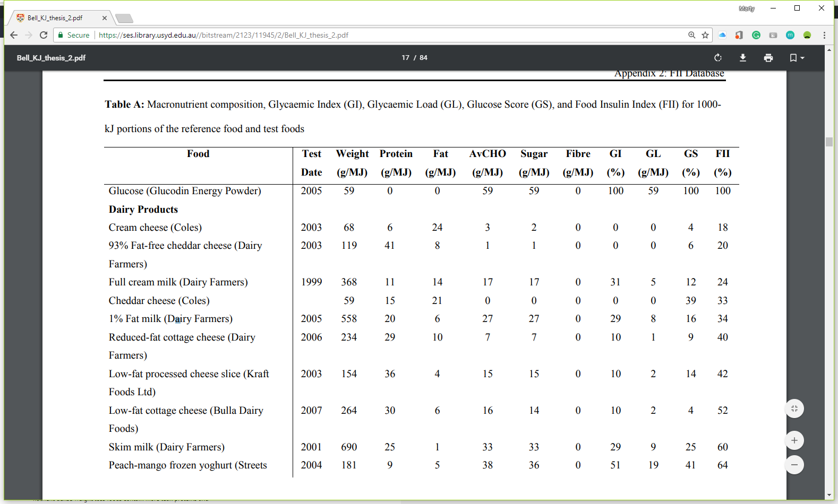Rotate the PDF clockwise
The height and width of the screenshot is (504, 838).
coord(717,58)
